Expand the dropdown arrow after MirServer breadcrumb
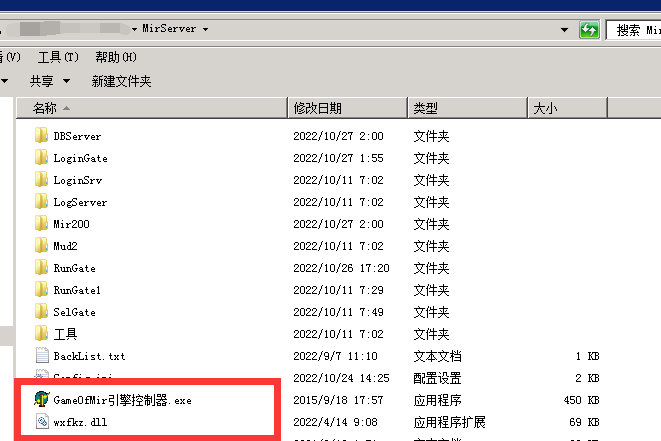The width and height of the screenshot is (661, 441). pyautogui.click(x=205, y=30)
